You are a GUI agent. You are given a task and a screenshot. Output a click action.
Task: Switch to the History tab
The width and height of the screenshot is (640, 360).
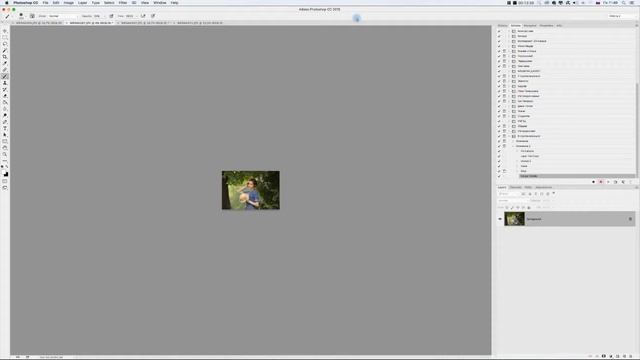[x=502, y=25]
